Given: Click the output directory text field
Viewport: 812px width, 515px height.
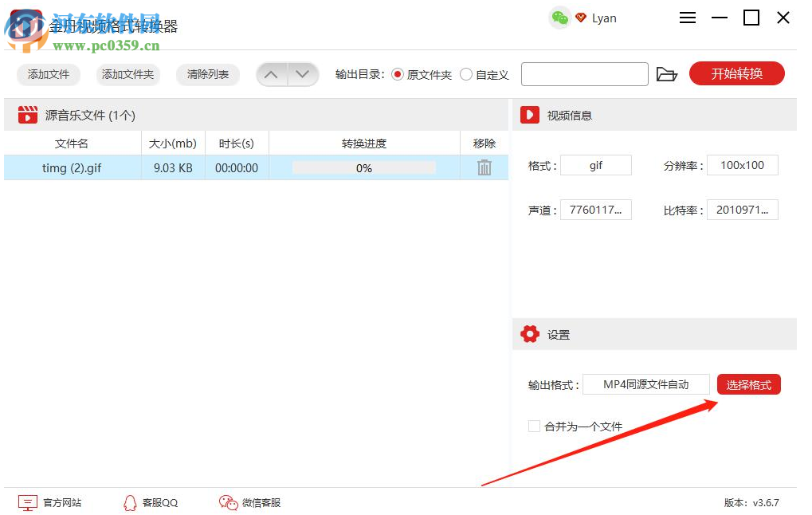Looking at the screenshot, I should coord(584,74).
